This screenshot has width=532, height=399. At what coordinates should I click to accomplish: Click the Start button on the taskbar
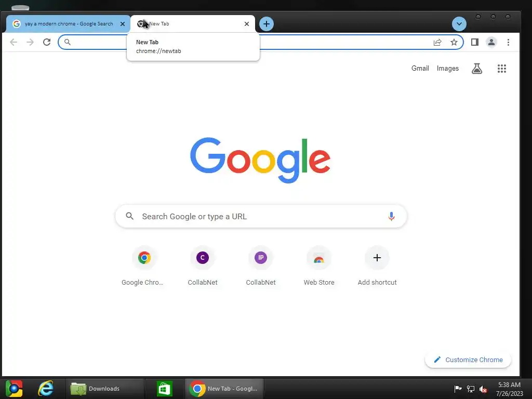pos(14,389)
